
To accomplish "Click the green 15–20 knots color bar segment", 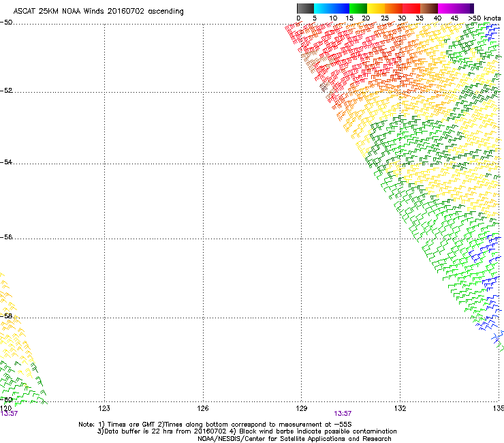I will click(358, 8).
